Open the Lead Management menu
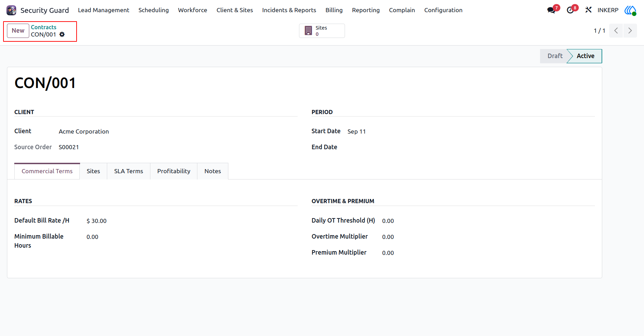 (x=103, y=10)
